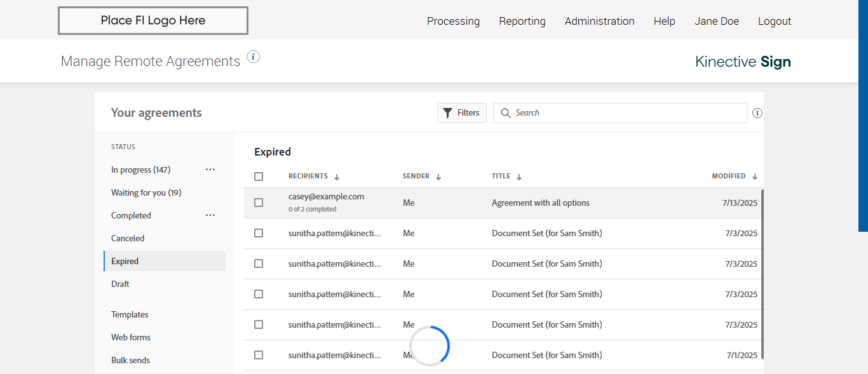The height and width of the screenshot is (374, 868).
Task: Open the Processing menu
Action: [x=453, y=21]
